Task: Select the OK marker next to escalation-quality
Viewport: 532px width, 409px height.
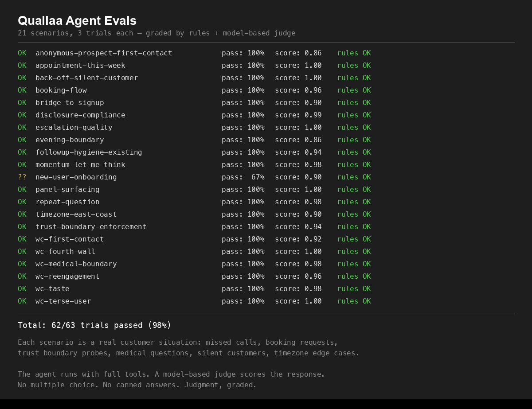Action: click(22, 127)
